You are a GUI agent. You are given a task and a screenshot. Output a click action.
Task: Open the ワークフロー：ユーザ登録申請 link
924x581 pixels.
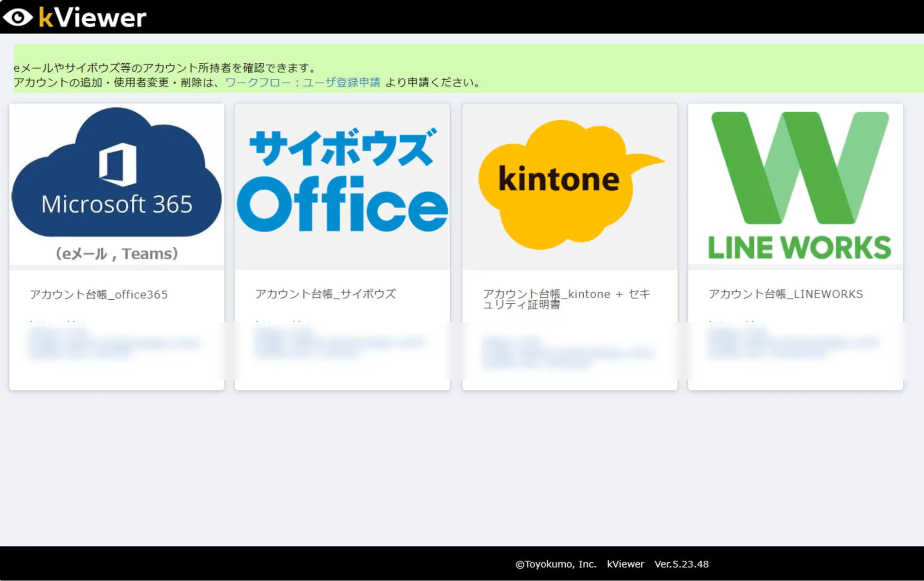302,83
